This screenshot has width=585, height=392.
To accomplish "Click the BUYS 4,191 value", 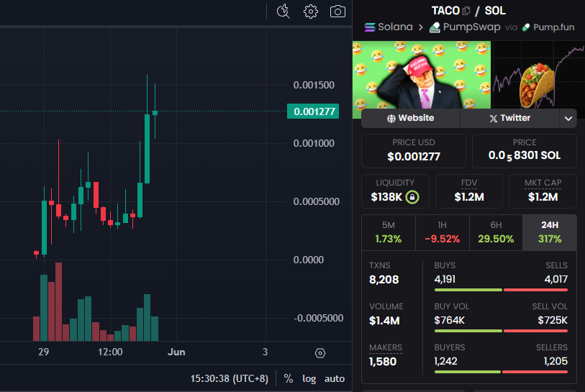I will [x=445, y=279].
